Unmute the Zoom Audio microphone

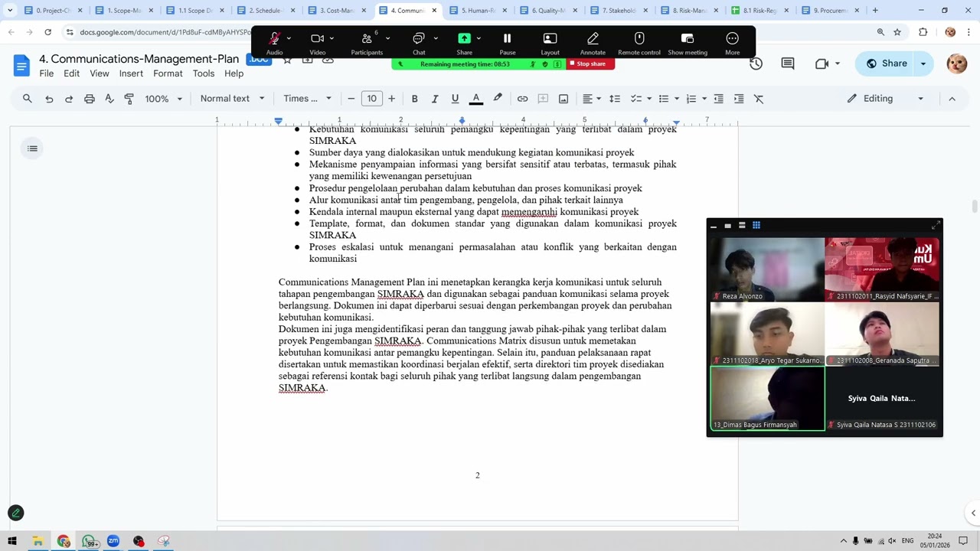[274, 42]
